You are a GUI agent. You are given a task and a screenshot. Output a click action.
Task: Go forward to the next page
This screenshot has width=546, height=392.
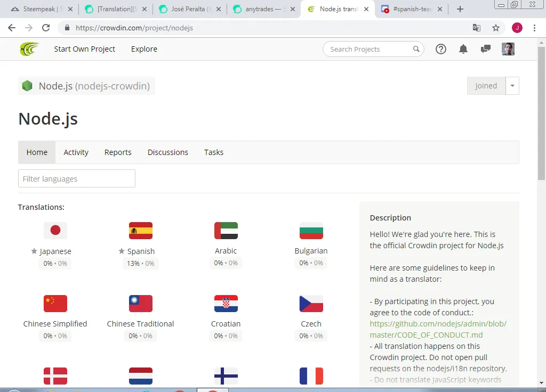pyautogui.click(x=29, y=28)
